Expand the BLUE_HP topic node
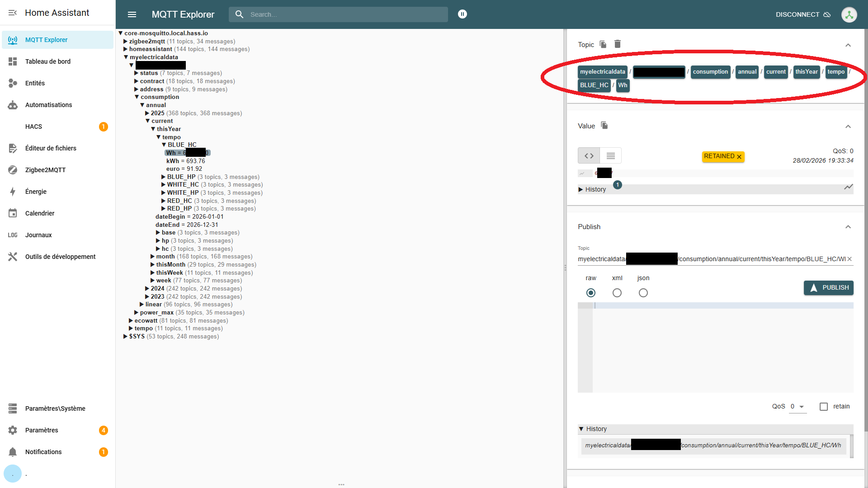868x488 pixels. click(164, 177)
